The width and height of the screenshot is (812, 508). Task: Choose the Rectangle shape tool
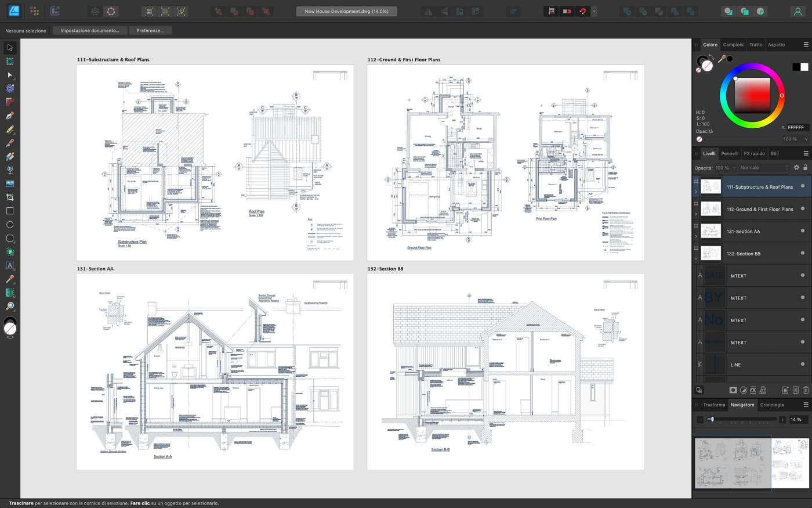(9, 211)
